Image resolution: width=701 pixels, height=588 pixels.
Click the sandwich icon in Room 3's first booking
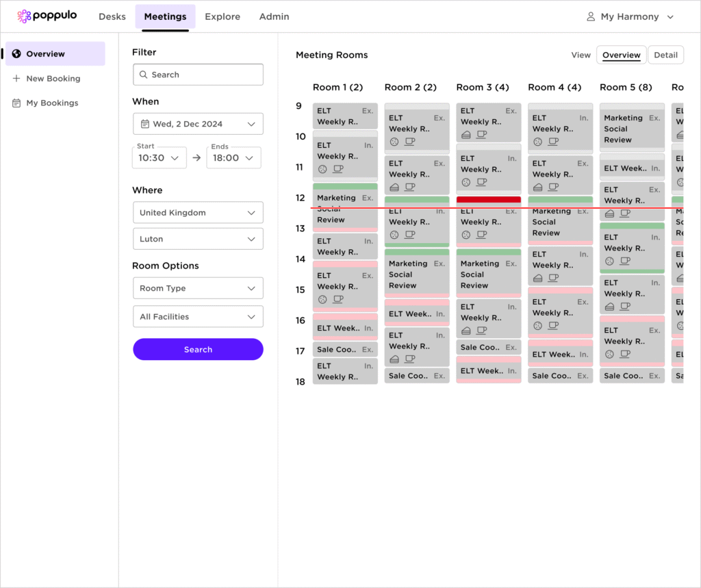(x=466, y=135)
